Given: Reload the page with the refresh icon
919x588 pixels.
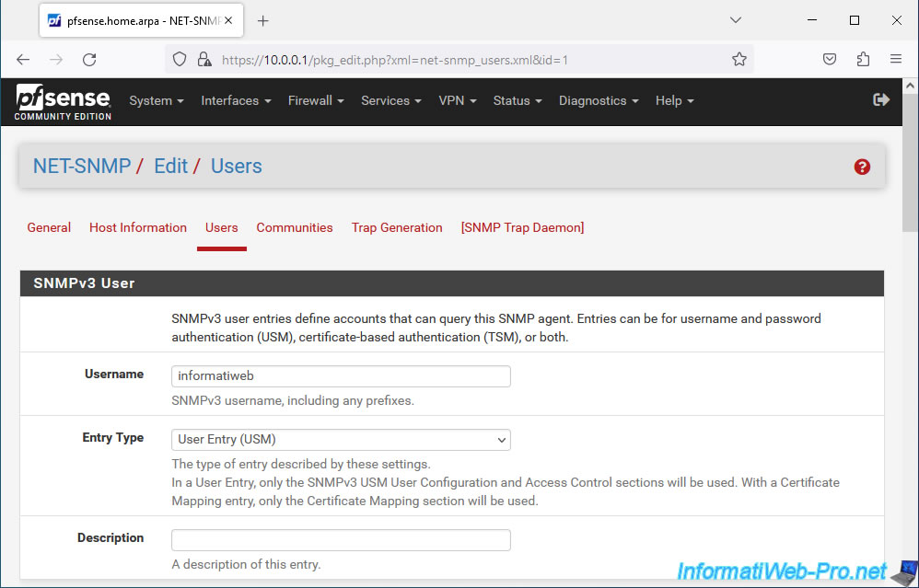Looking at the screenshot, I should [x=89, y=60].
